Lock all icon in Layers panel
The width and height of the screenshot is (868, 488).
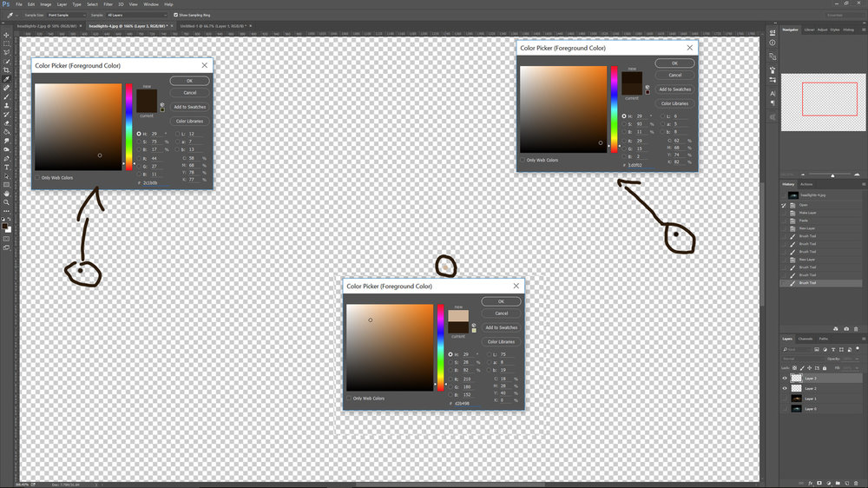click(825, 368)
